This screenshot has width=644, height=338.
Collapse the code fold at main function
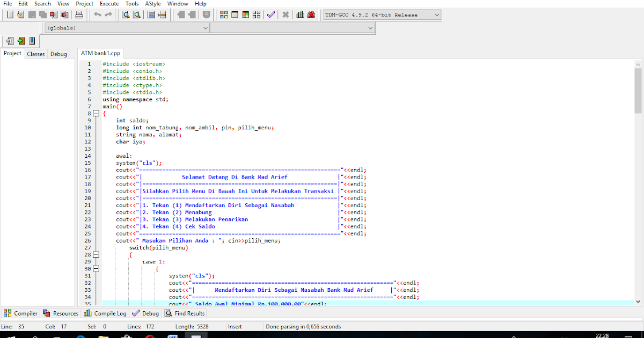(x=96, y=113)
